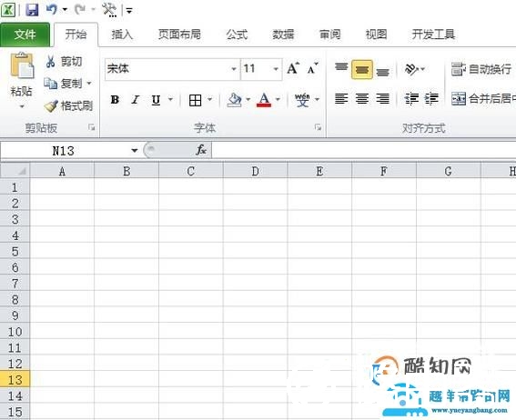Switch to the 数据 Data tab
This screenshot has height=420, width=516.
tap(283, 35)
